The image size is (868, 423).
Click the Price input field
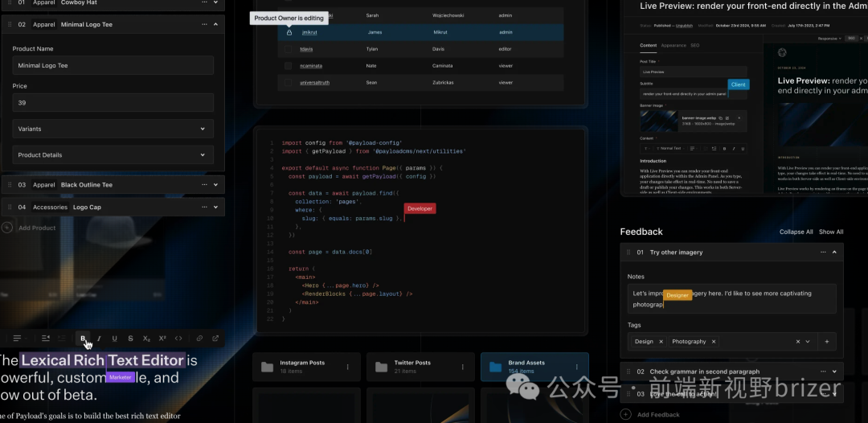(x=113, y=102)
